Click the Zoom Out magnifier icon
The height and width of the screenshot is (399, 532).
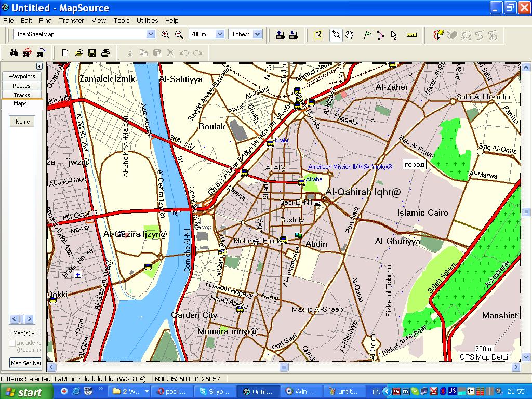(179, 35)
